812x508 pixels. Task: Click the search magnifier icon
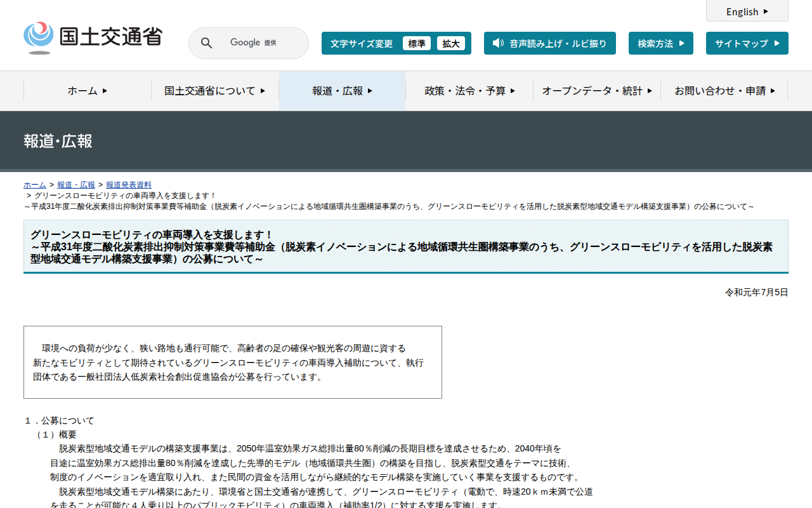coord(206,43)
